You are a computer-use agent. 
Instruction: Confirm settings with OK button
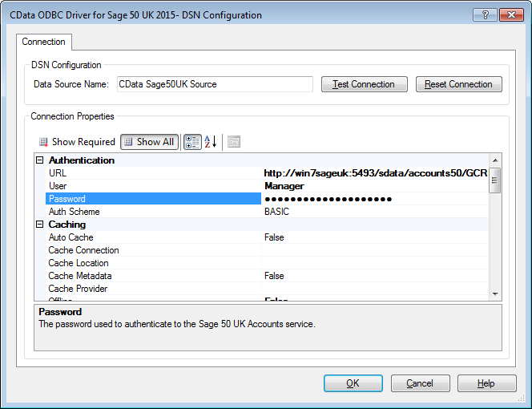tap(353, 383)
